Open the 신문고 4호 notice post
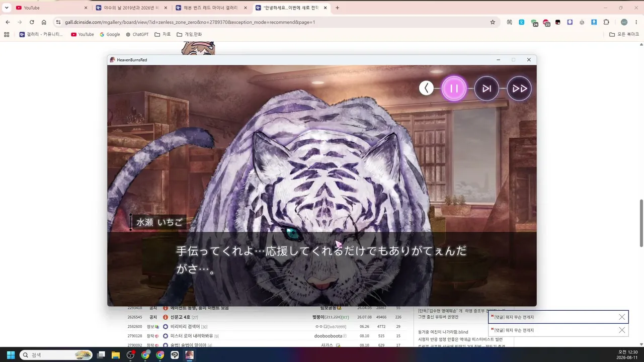The image size is (644, 362). [x=181, y=317]
